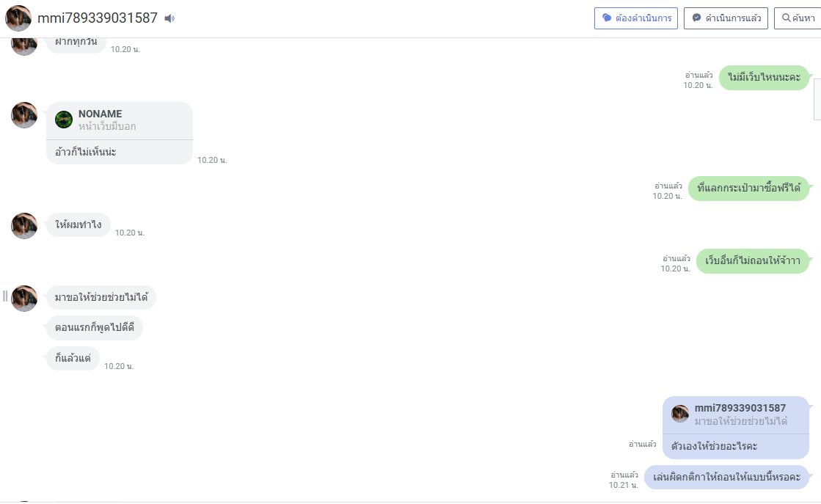Click the speaker mute icon beside username
Screen dimensions: 821x504
click(x=169, y=18)
